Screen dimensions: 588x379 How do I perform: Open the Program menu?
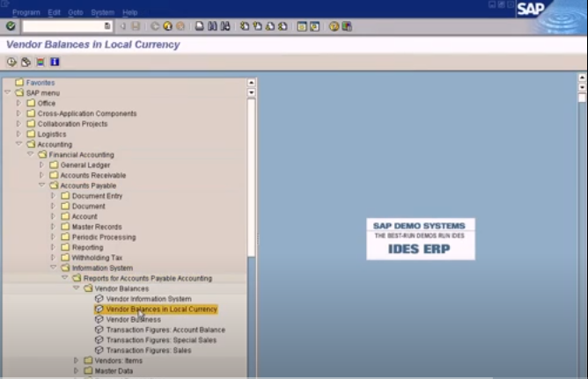tap(26, 12)
